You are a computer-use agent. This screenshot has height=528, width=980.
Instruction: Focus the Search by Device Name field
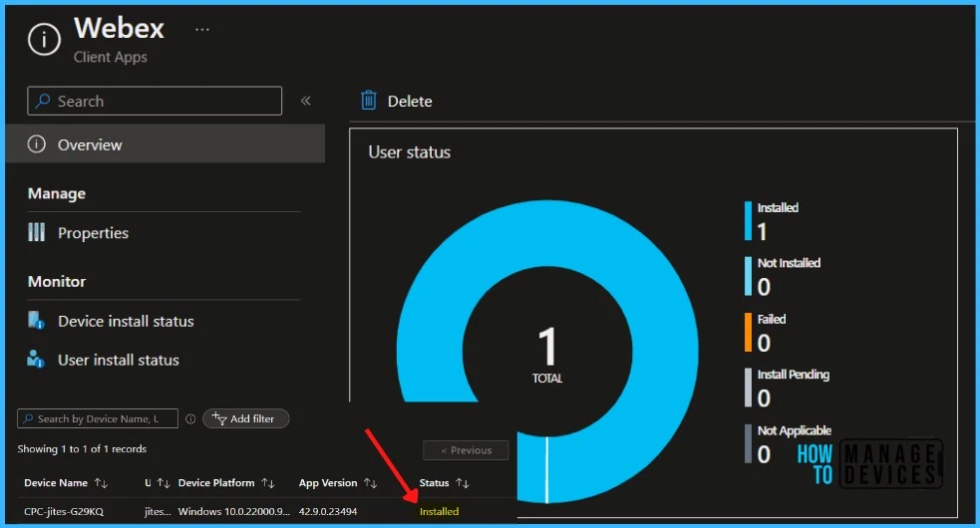[x=98, y=418]
